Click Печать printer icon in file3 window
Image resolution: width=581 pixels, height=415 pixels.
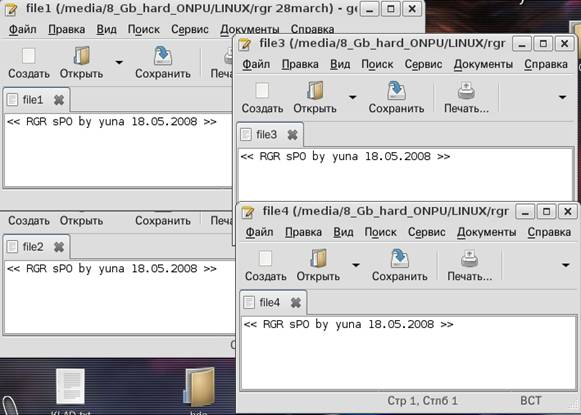(466, 91)
